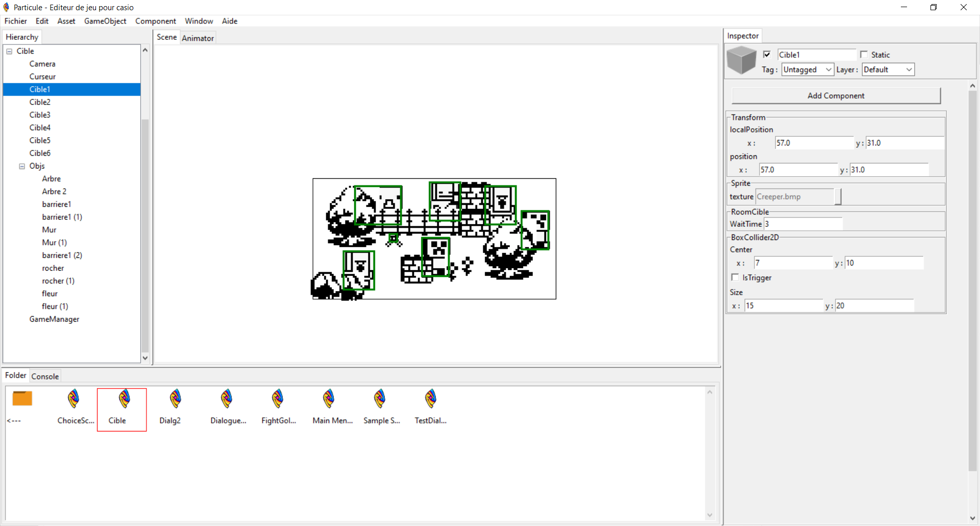
Task: Select the Inspector tab
Action: tap(743, 36)
